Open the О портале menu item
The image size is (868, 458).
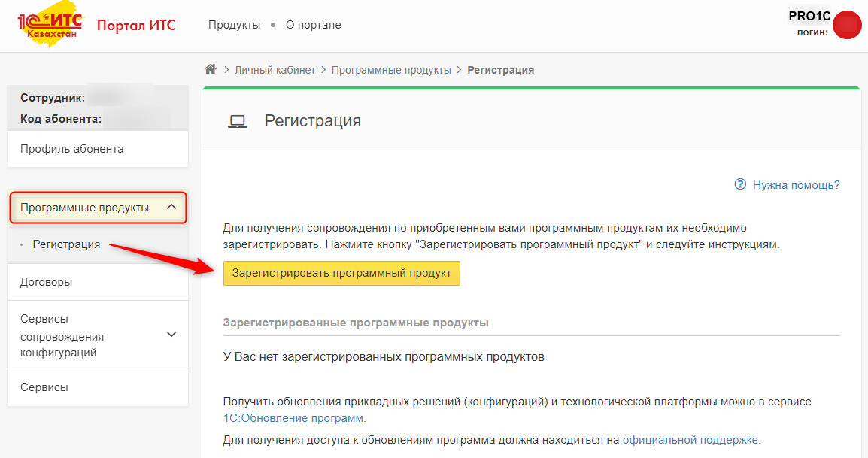coord(313,25)
